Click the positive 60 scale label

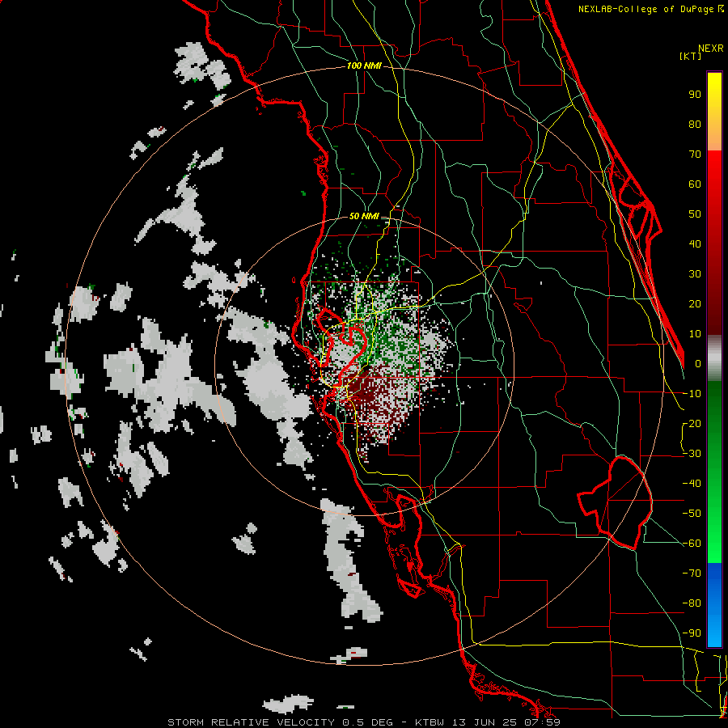(695, 184)
